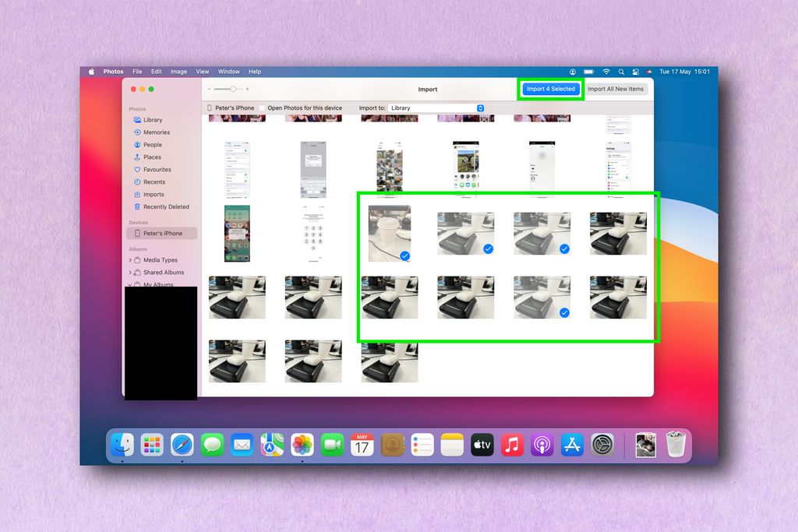798x532 pixels.
Task: Open the Favourites album
Action: pyautogui.click(x=157, y=169)
